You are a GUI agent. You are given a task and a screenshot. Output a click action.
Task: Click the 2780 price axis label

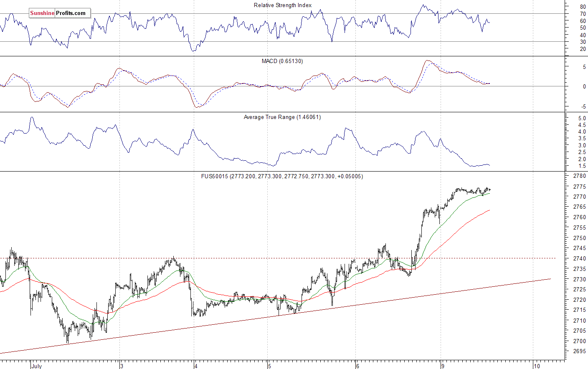579,176
